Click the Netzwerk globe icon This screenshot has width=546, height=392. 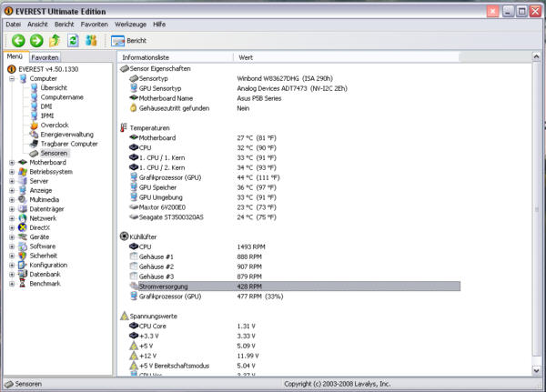pos(23,218)
